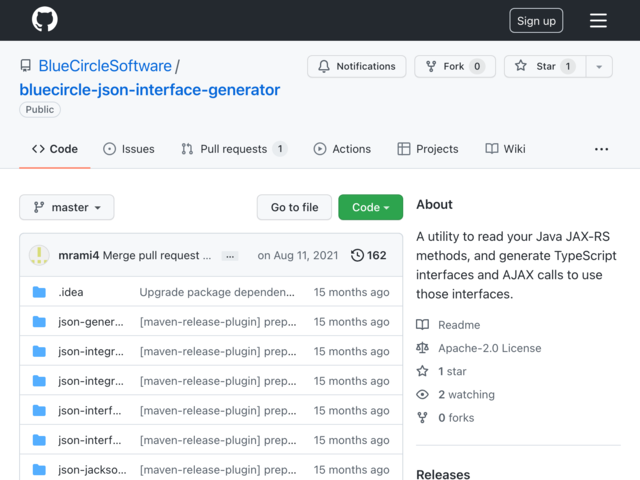Screen dimensions: 640x480
Task: Click the Star count badge 1
Action: pyautogui.click(x=568, y=66)
